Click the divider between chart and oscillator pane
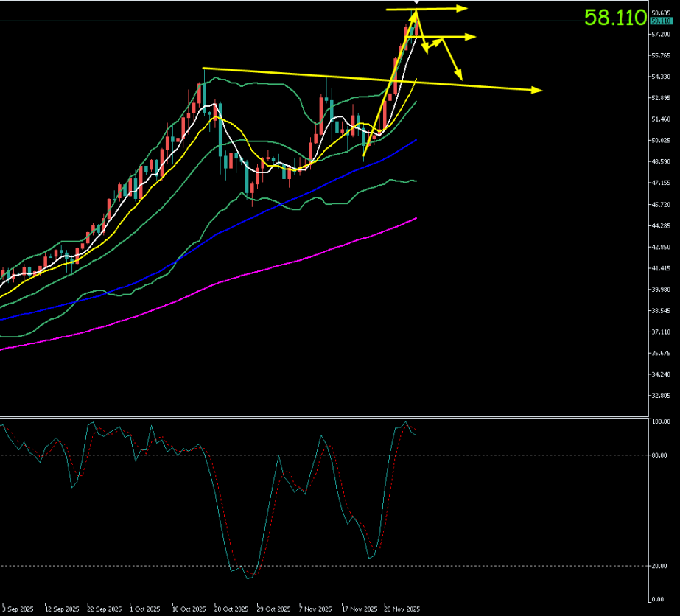 click(x=324, y=417)
